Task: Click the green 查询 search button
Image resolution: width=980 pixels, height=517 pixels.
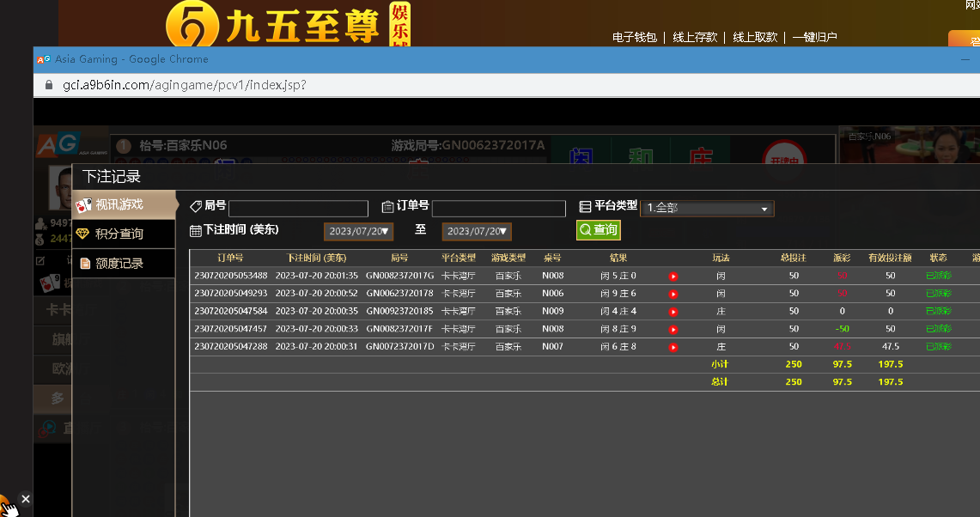Action: click(598, 230)
